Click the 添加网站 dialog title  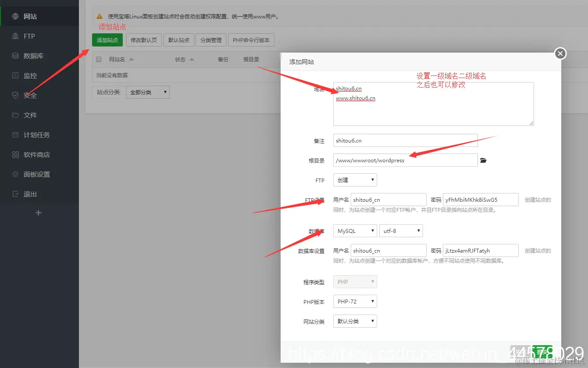[302, 62]
